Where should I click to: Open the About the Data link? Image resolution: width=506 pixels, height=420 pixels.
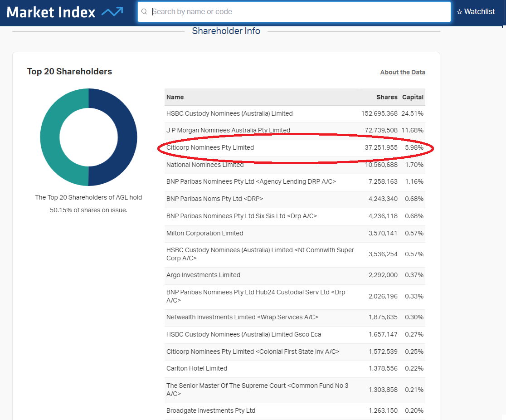click(403, 72)
